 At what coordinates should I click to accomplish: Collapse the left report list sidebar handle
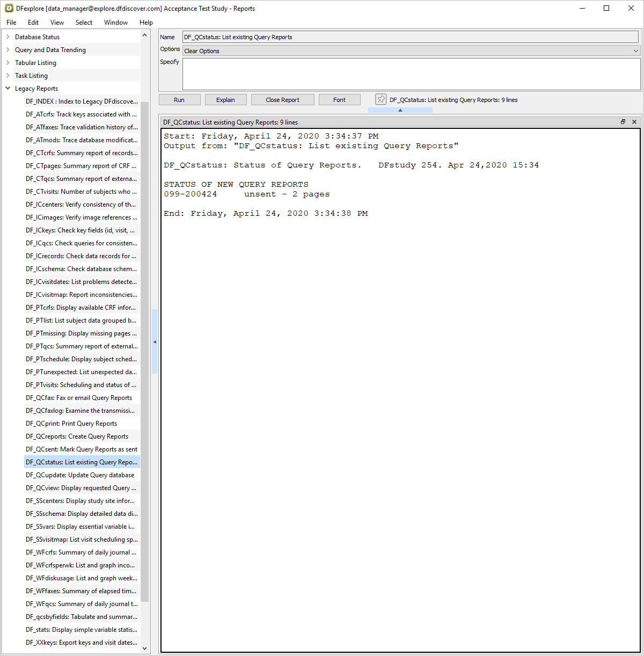click(x=155, y=341)
